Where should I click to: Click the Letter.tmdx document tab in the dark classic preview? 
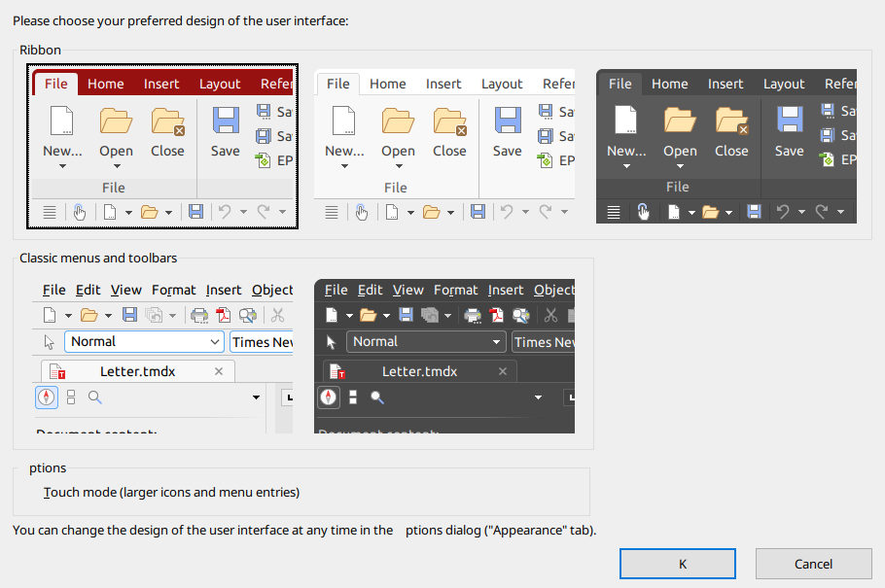[x=419, y=371]
